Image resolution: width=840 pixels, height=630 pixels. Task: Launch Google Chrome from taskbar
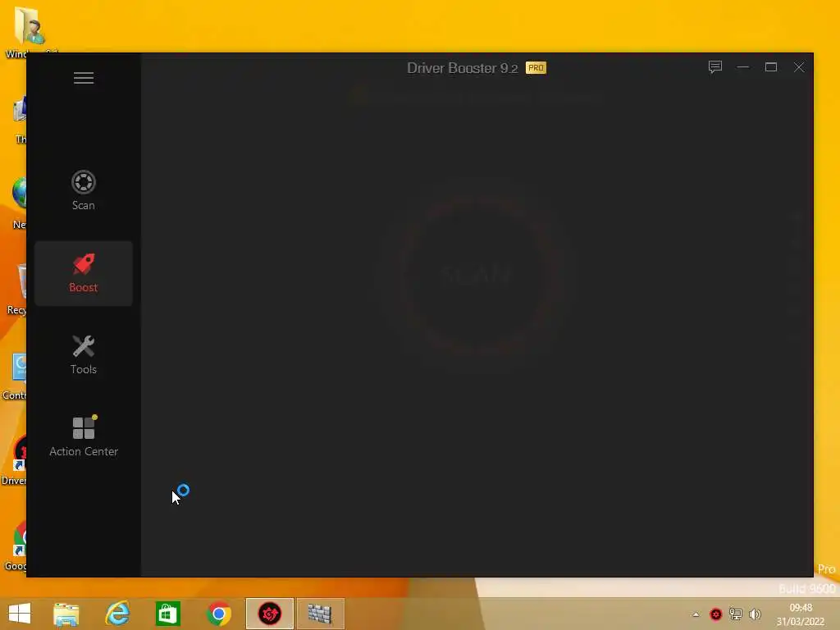(218, 614)
